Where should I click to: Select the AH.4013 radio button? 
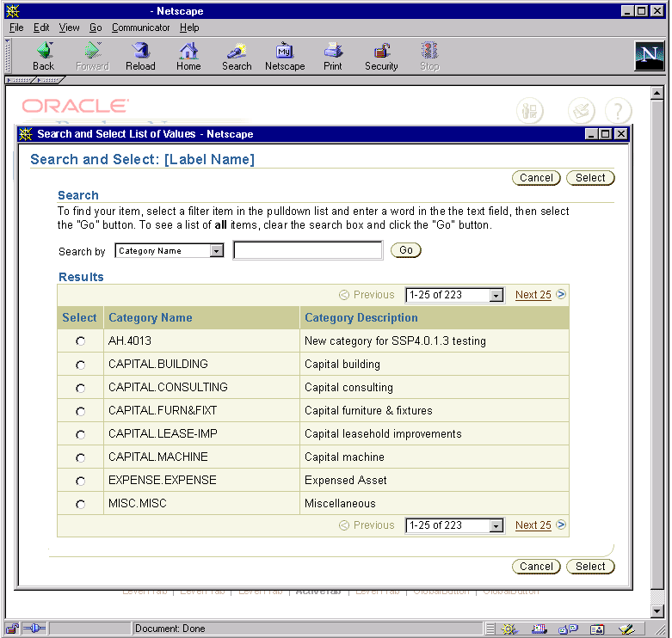click(x=81, y=341)
